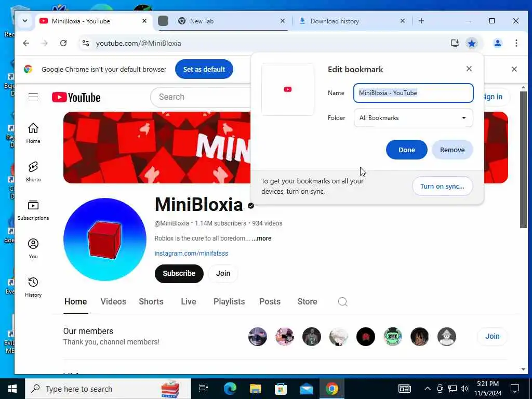Expand channel description with ...more

pyautogui.click(x=262, y=238)
